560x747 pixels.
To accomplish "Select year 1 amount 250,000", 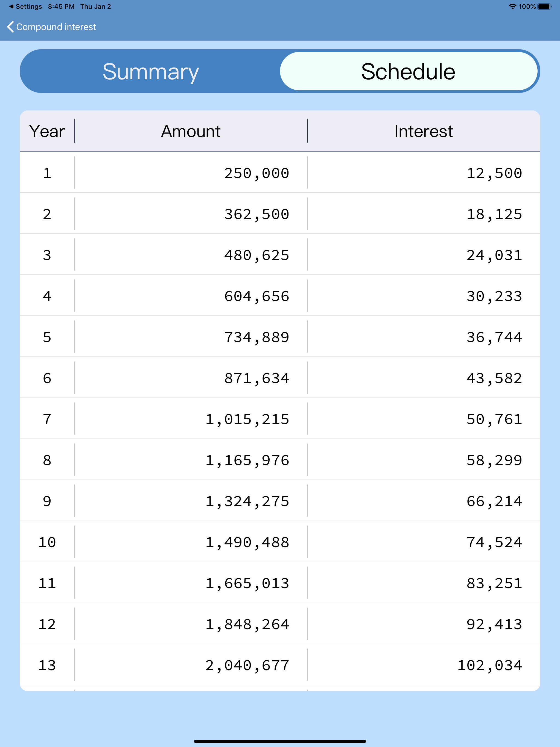I will click(257, 173).
